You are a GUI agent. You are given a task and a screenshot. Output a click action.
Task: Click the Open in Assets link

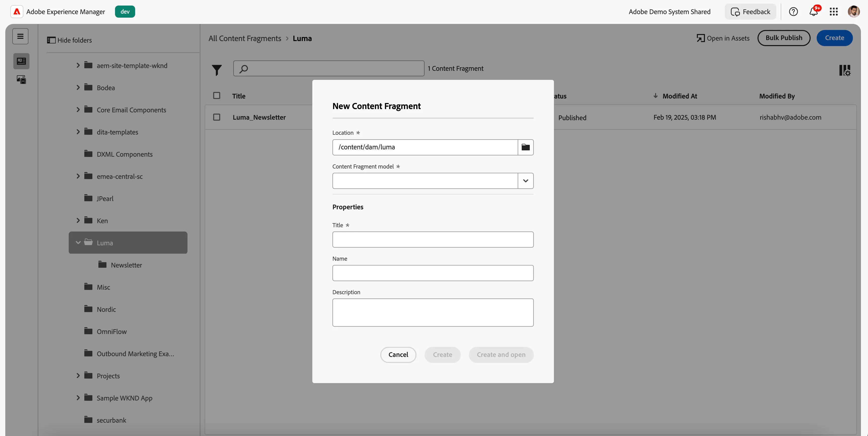pos(723,38)
